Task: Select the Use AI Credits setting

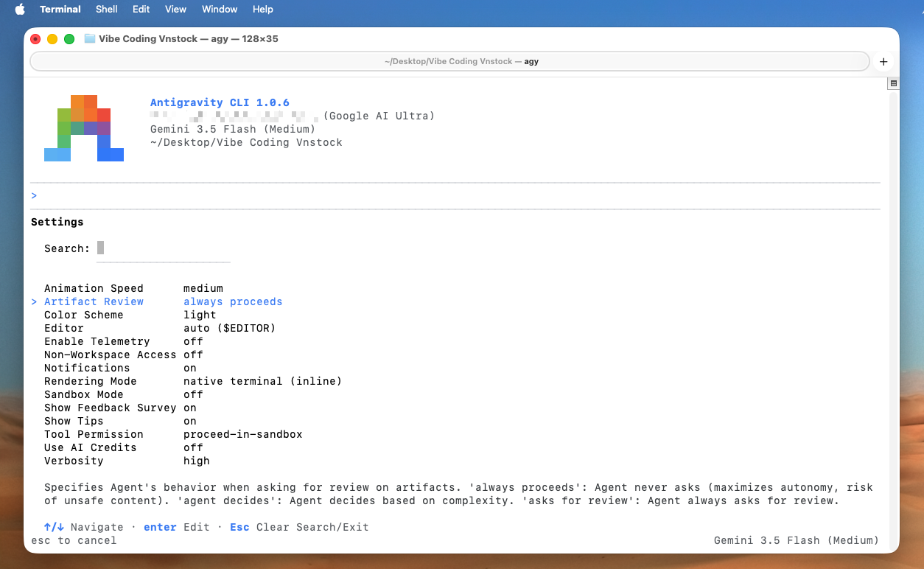Action: (x=124, y=447)
